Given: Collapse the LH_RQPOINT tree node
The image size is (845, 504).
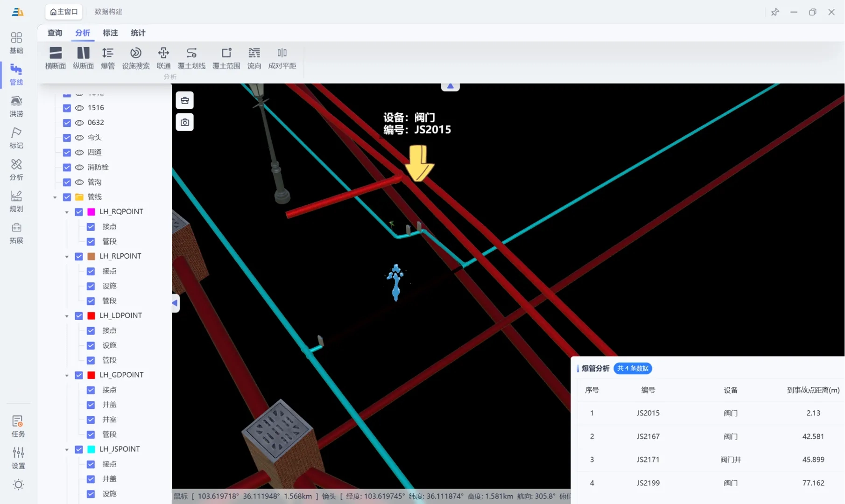Looking at the screenshot, I should [x=66, y=211].
